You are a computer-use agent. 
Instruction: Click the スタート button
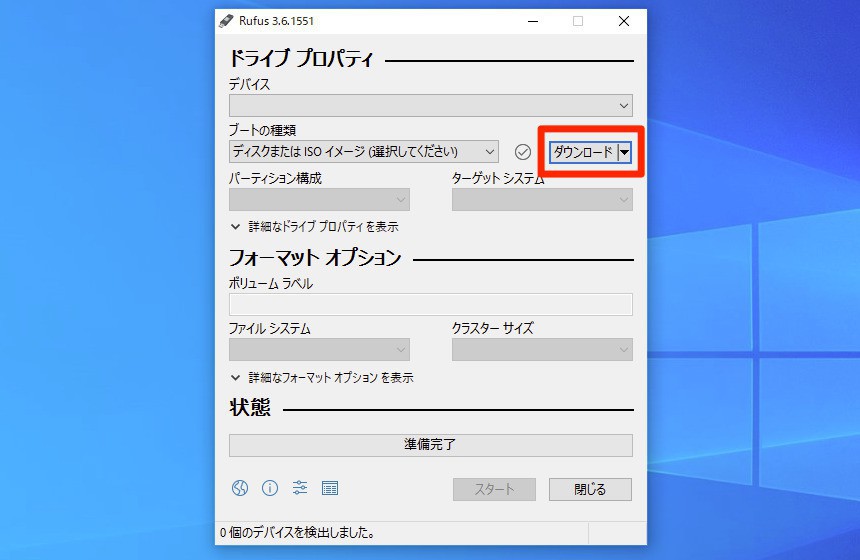[494, 489]
